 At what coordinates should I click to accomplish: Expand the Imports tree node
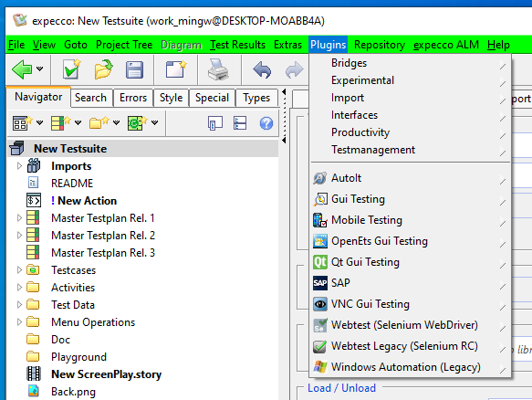tap(19, 166)
